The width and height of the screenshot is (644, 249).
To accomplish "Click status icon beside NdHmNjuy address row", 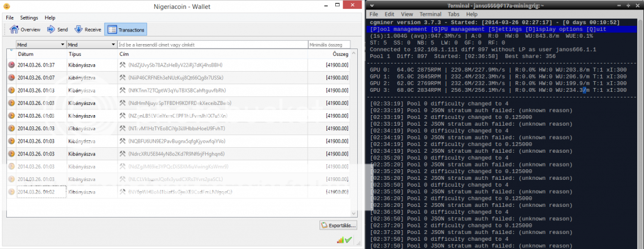I will pyautogui.click(x=11, y=103).
